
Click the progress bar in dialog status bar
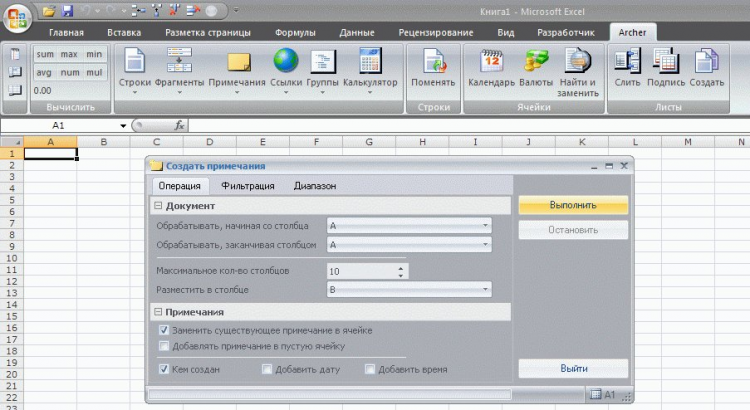point(330,395)
